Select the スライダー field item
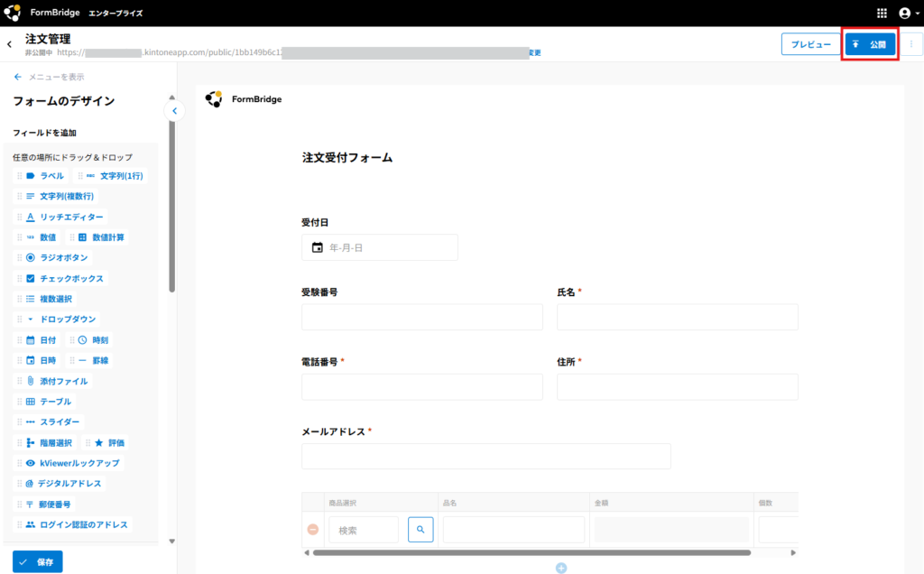The height and width of the screenshot is (574, 924). coord(52,421)
